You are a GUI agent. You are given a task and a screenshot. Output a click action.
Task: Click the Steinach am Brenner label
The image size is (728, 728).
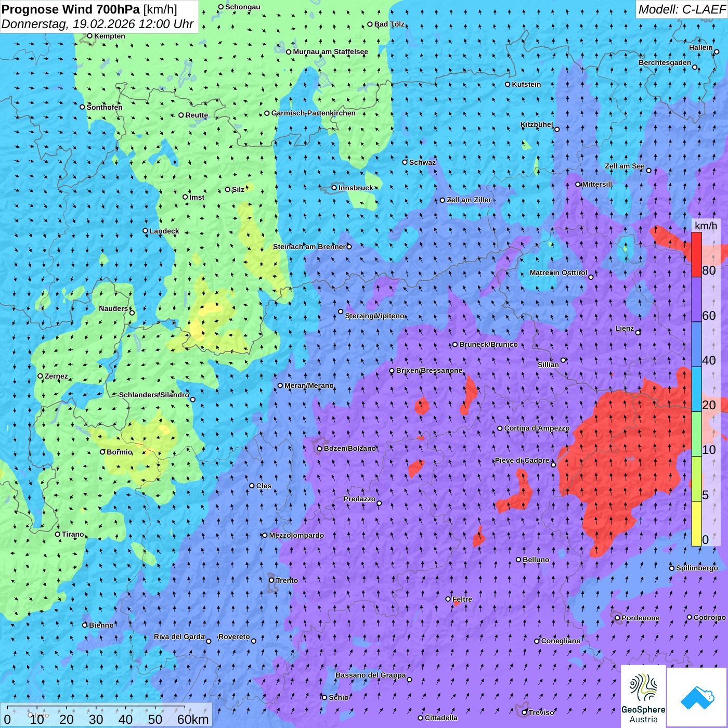[309, 246]
